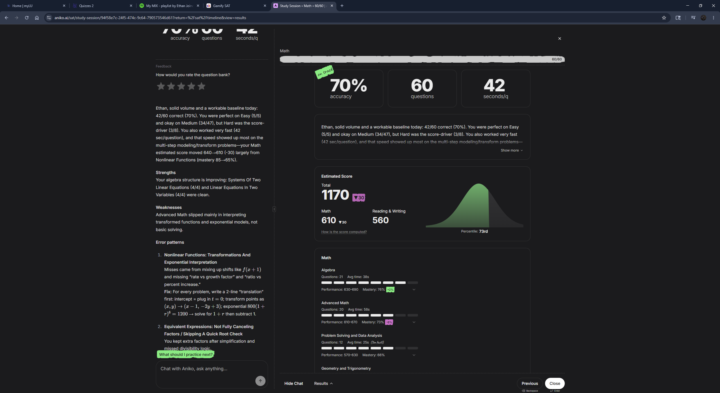This screenshot has height=393, width=720.
Task: Click the Algebra green mastery change badge
Action: (x=390, y=290)
